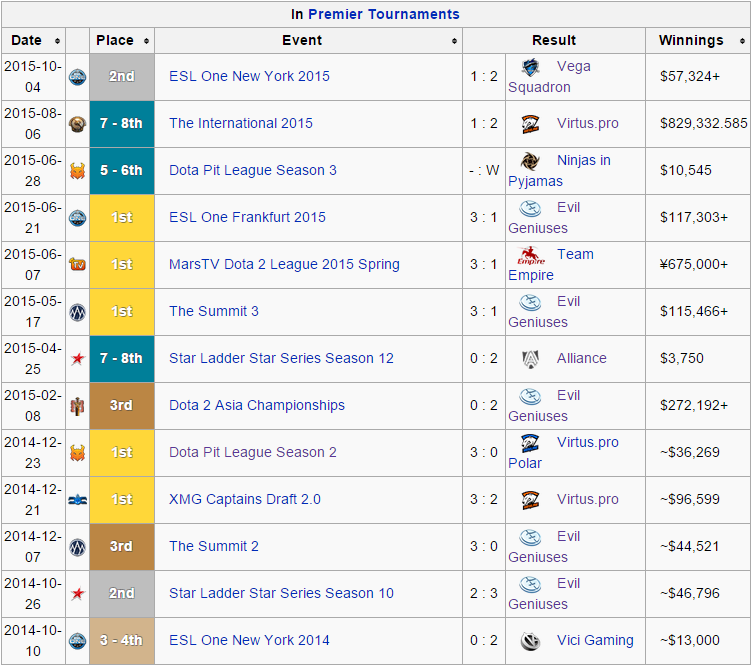Viewport: 751px width, 665px height.
Task: Click the MarsTV Dota 2 League tournament icon
Action: pyautogui.click(x=77, y=265)
